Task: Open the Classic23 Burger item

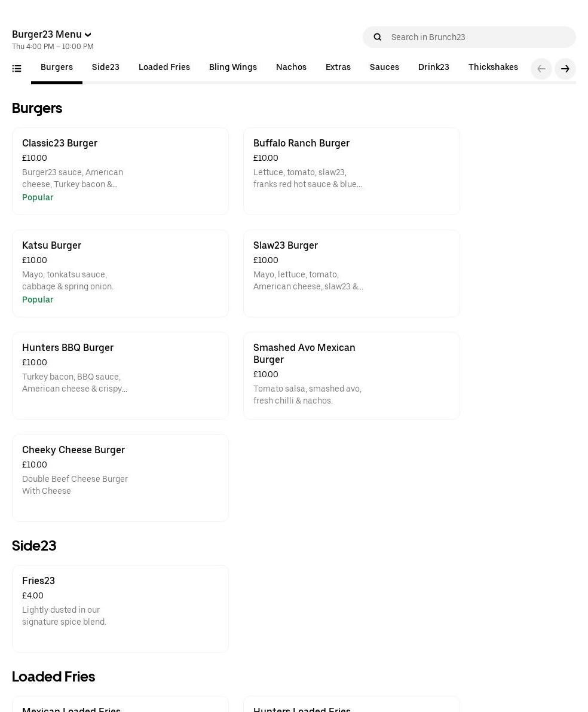Action: (x=120, y=171)
